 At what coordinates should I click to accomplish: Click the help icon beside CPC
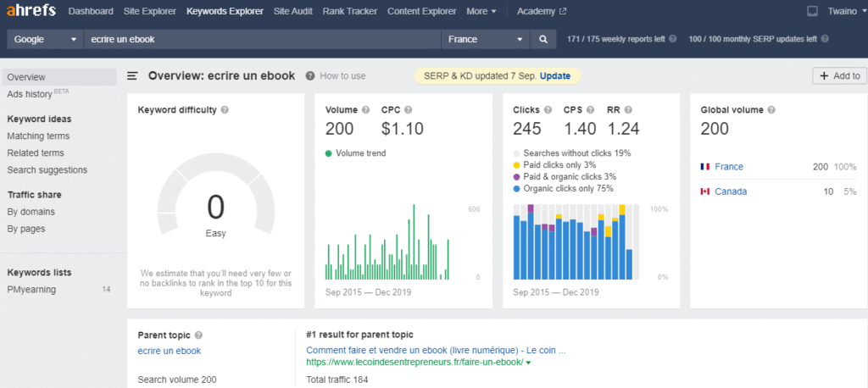tap(409, 110)
